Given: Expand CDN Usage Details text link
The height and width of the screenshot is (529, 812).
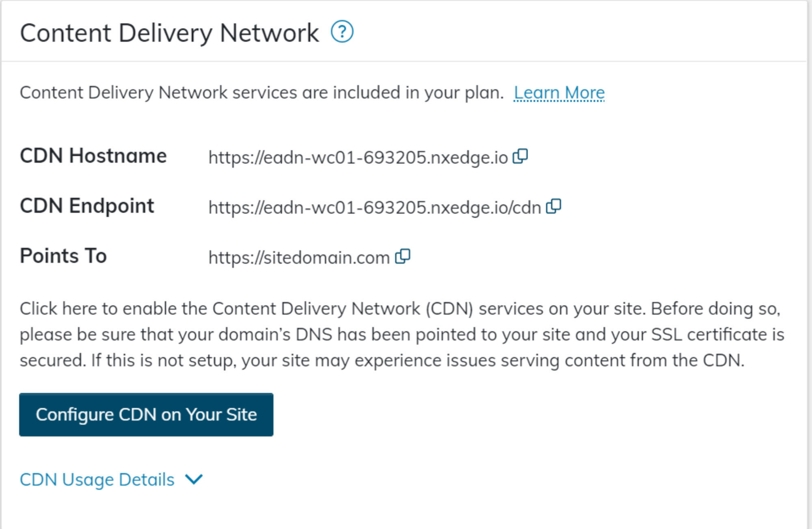Looking at the screenshot, I should [x=97, y=479].
